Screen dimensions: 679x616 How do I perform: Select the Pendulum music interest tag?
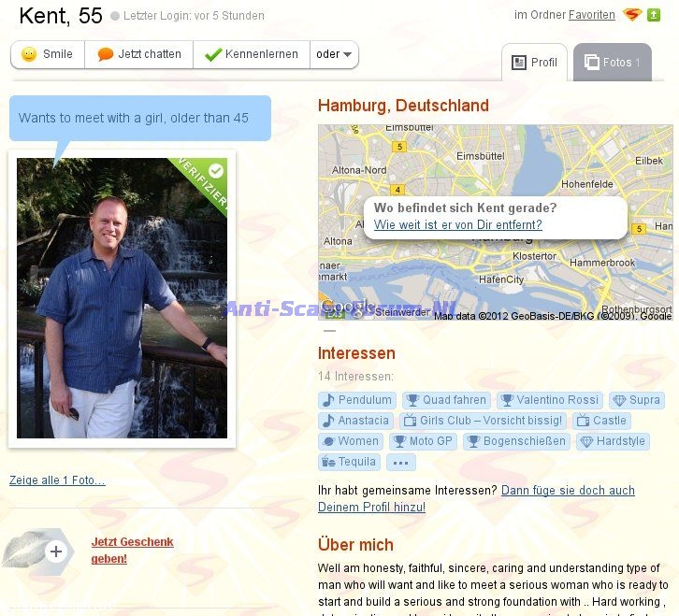[356, 400]
